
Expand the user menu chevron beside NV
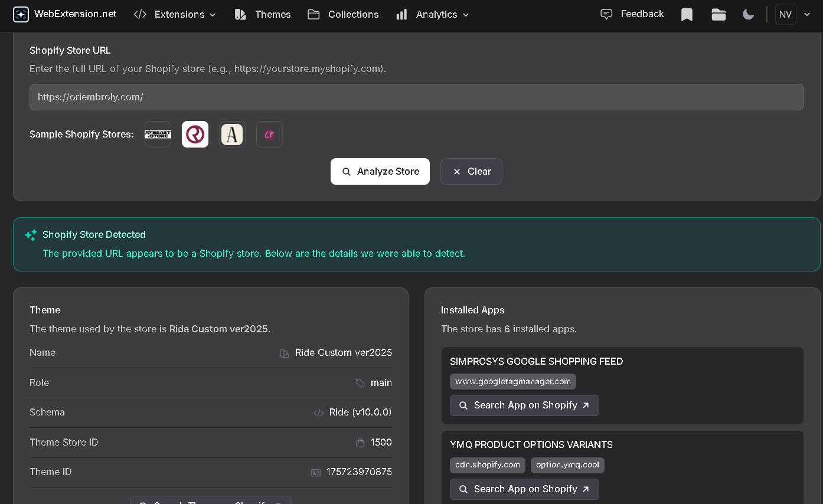pos(807,14)
